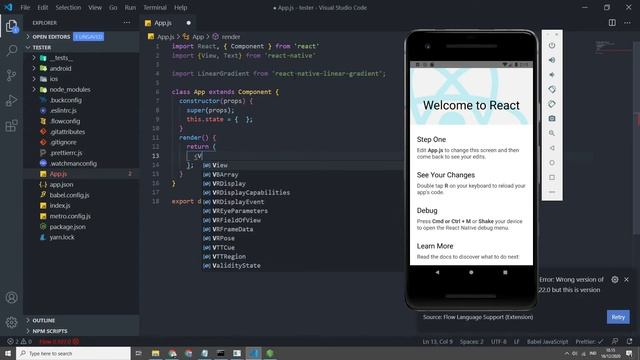Click the split editor icon
The image size is (640, 360).
click(x=612, y=23)
